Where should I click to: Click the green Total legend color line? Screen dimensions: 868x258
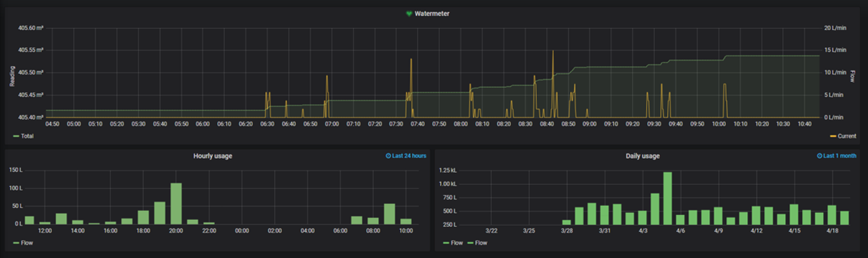[x=16, y=136]
